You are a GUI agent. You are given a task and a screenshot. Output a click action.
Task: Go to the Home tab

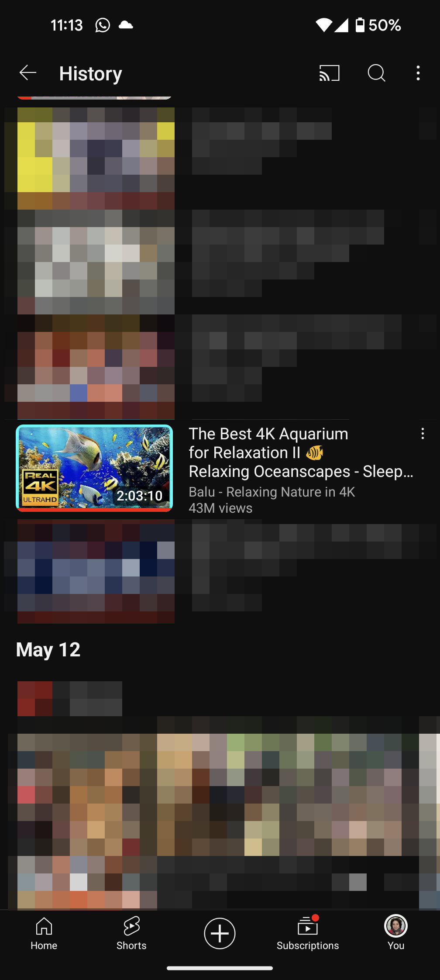(x=44, y=933)
